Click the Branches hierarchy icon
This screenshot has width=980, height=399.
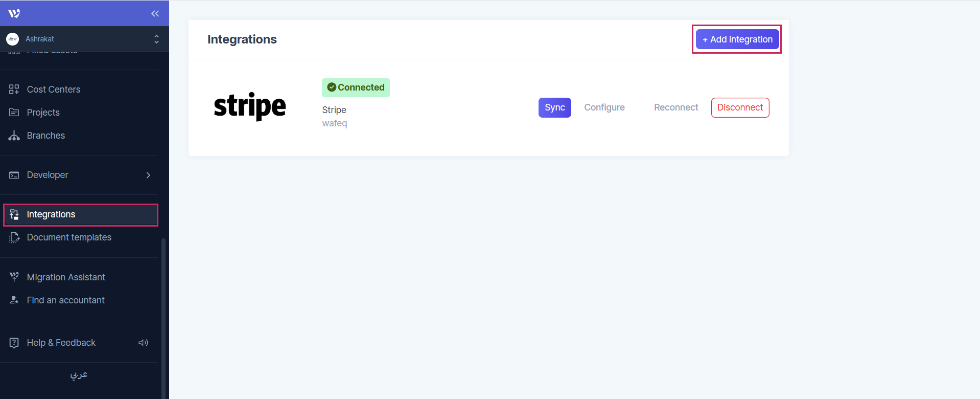pyautogui.click(x=14, y=136)
